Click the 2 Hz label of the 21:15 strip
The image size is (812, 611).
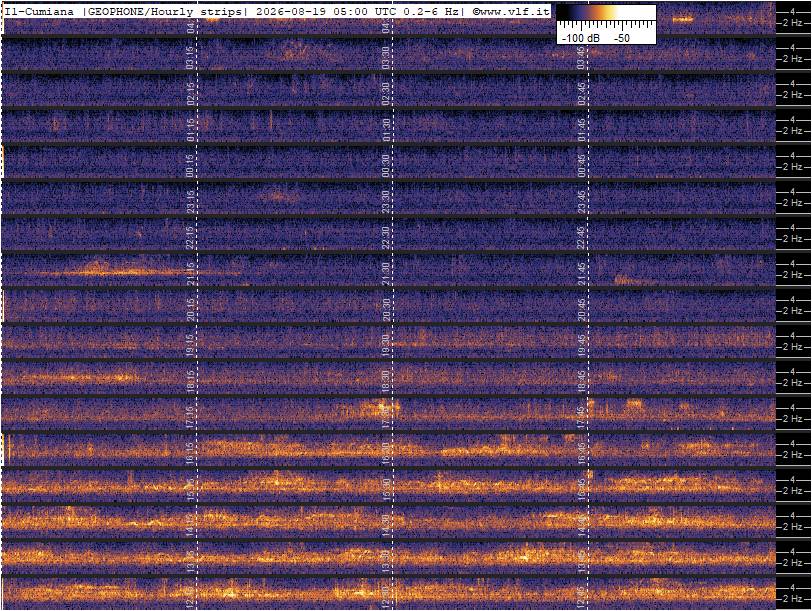click(x=792, y=275)
